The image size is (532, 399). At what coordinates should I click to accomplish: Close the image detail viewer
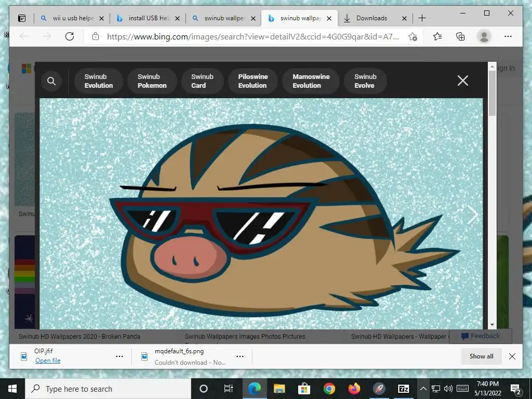(463, 81)
